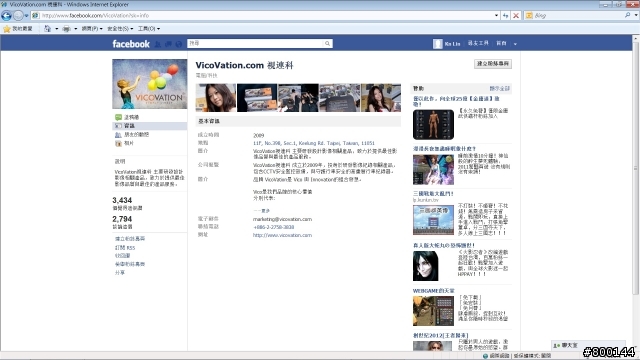This screenshot has width=640, height=360.
Task: Open the dropdown arrow beside Home icon
Action: pyautogui.click(x=57, y=29)
